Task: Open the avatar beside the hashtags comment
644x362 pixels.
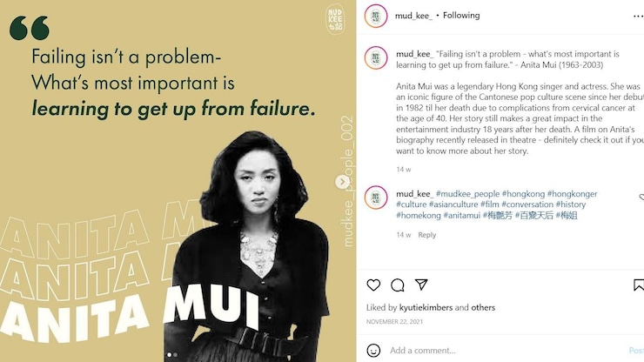Action: click(376, 198)
